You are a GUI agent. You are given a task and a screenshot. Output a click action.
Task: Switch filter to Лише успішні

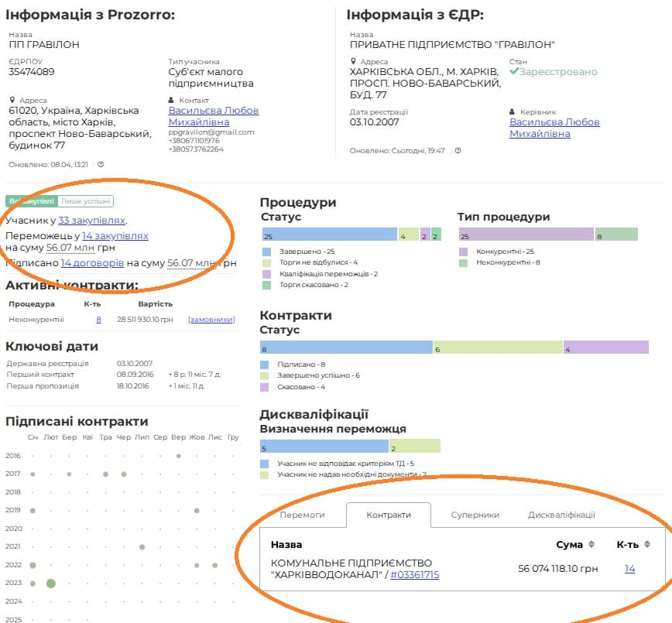click(x=85, y=201)
